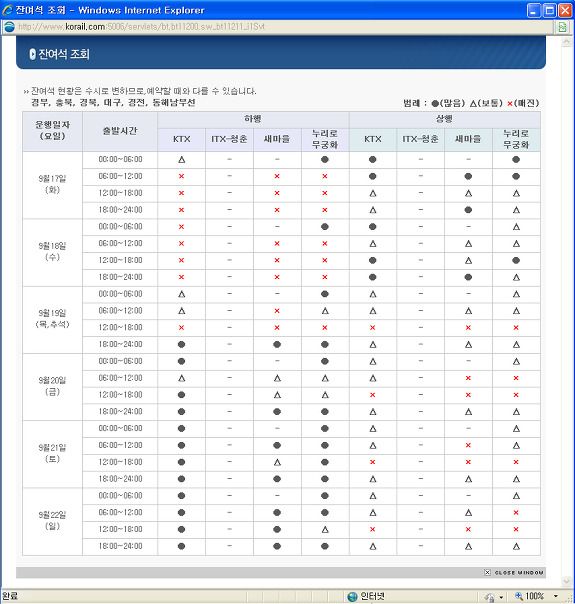
Task: Click the 9월19일 (목,추석) date cell
Action: (52, 319)
